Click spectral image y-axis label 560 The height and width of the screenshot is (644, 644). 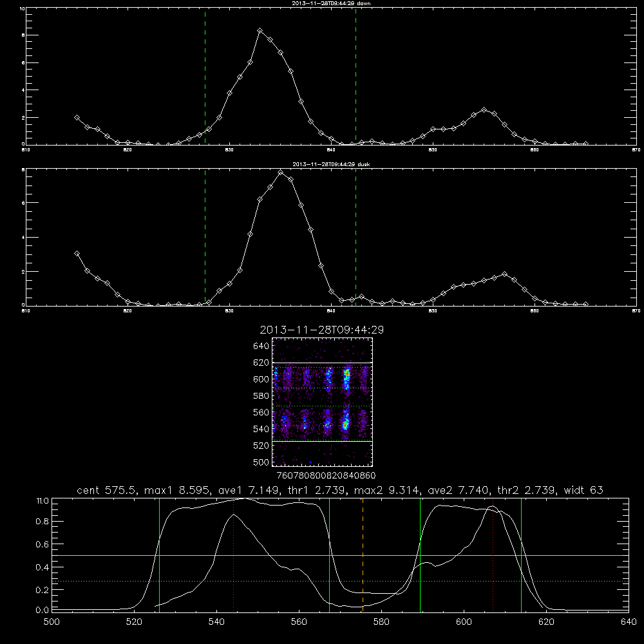tap(261, 412)
